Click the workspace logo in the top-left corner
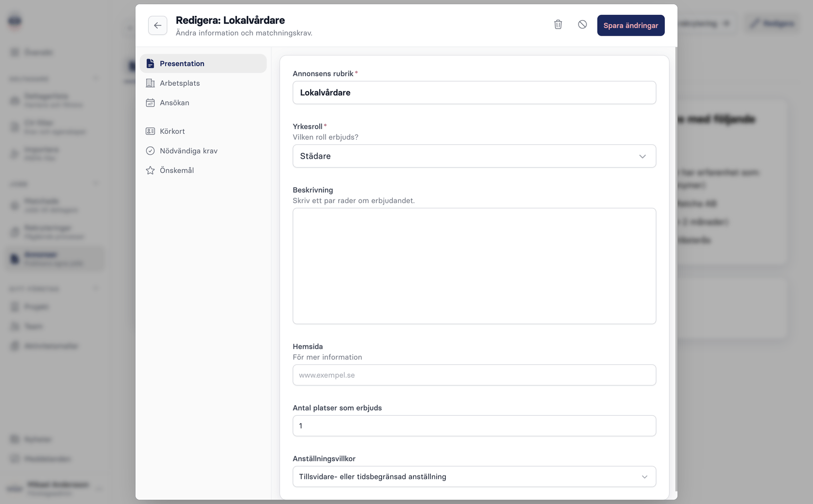The image size is (813, 504). 14,21
